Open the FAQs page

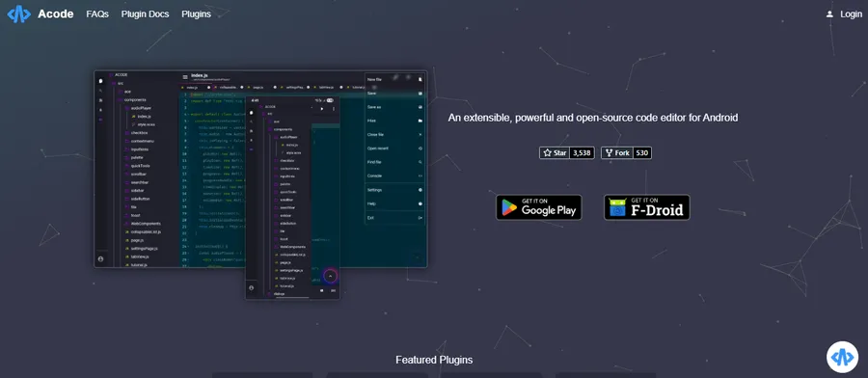(97, 14)
